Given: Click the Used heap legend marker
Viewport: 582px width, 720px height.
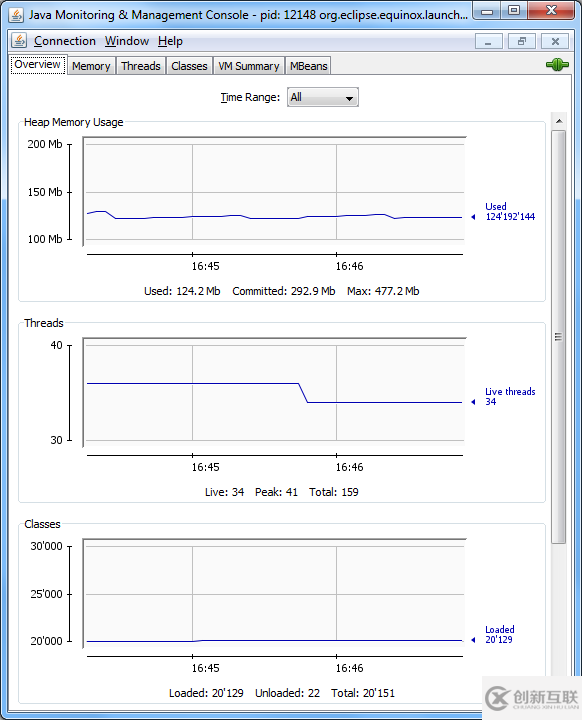Looking at the screenshot, I should 473,217.
